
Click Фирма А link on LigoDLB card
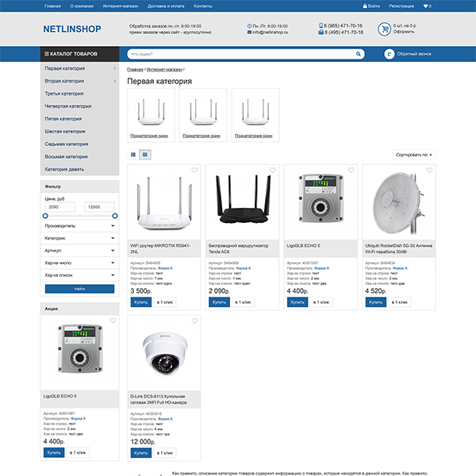pos(322,268)
